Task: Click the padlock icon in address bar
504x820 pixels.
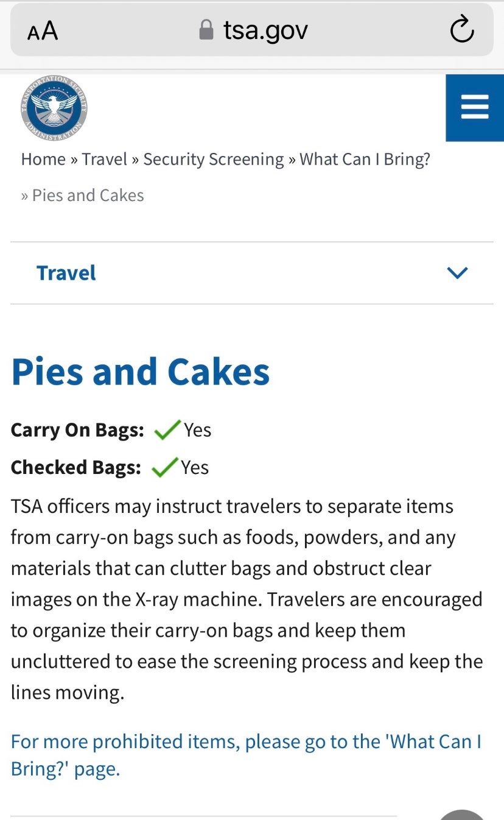Action: 206,29
